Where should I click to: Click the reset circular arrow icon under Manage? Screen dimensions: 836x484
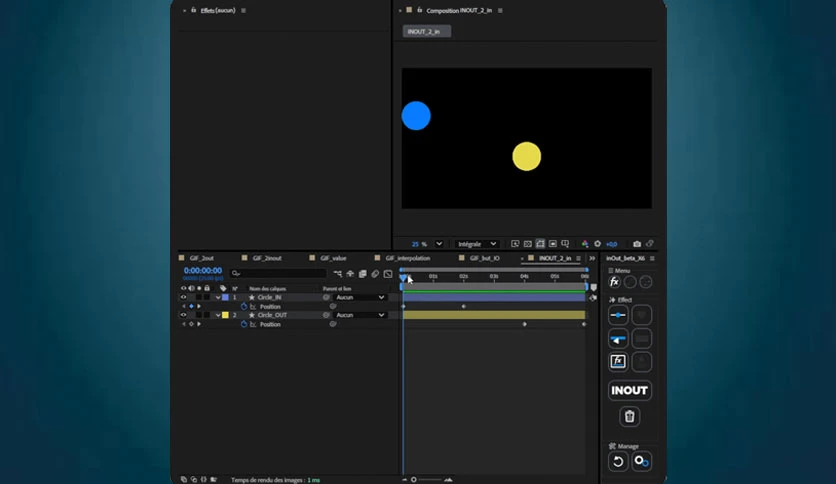click(618, 461)
